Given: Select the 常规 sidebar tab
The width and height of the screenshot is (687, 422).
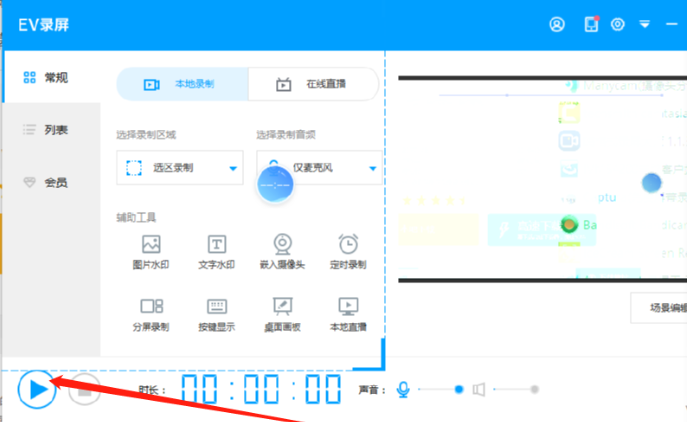Looking at the screenshot, I should pos(52,78).
